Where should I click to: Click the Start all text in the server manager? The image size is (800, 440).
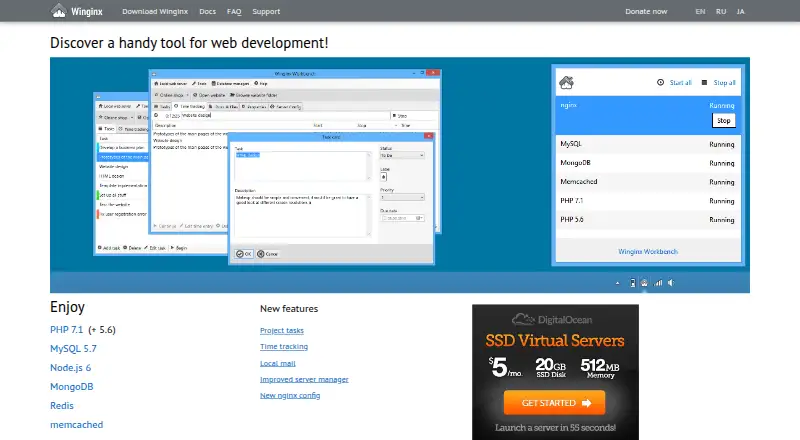click(x=681, y=82)
